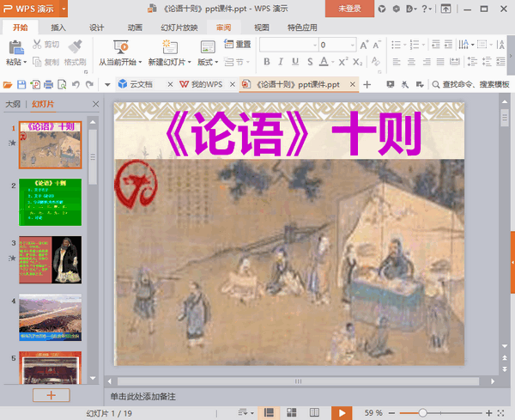Click the Print Preview icon
The width and height of the screenshot is (515, 420).
pyautogui.click(x=62, y=85)
